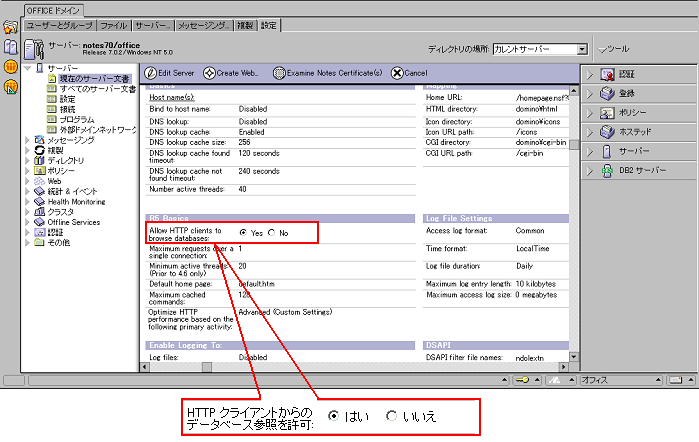
Task: Click the Web tree icon
Action: pos(39,181)
